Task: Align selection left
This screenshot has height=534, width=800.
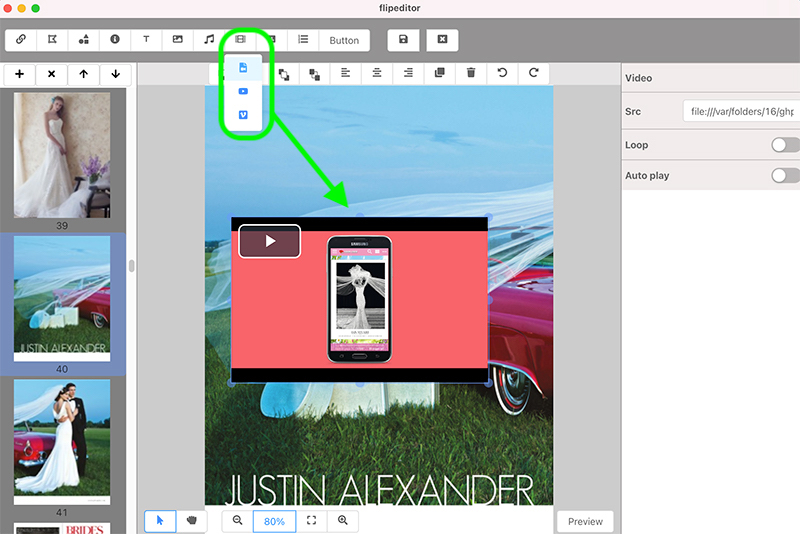Action: point(345,73)
